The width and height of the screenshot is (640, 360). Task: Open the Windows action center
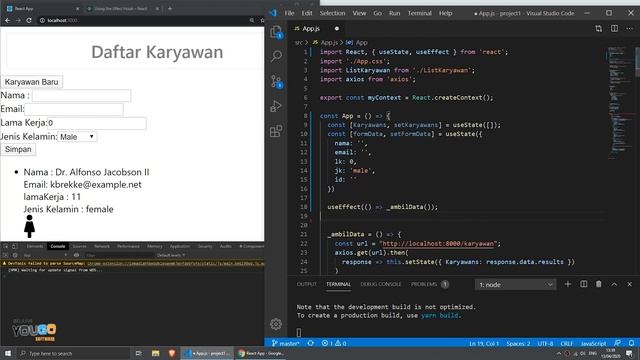(x=629, y=353)
